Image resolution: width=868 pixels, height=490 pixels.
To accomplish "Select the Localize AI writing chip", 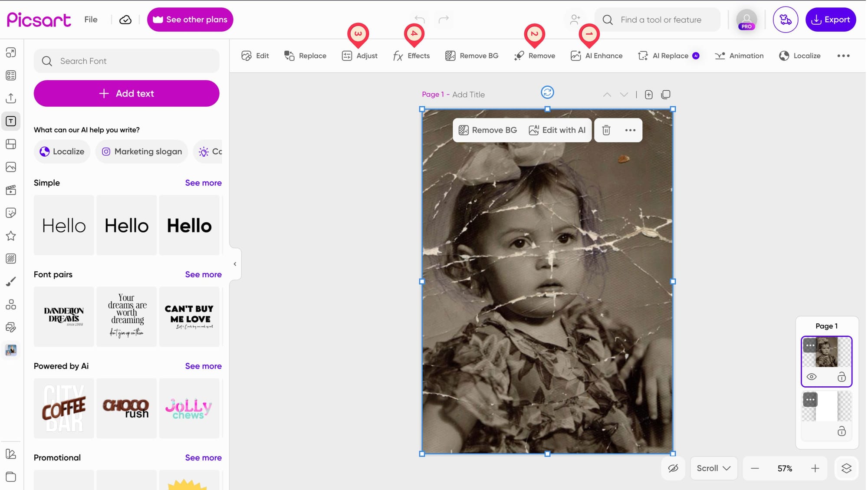I will (62, 151).
